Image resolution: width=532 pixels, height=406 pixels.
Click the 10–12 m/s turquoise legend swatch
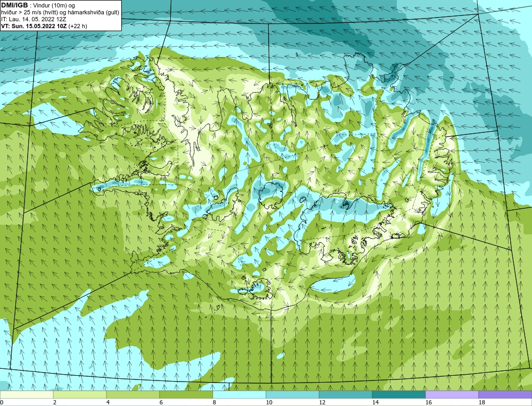[x=293, y=394]
